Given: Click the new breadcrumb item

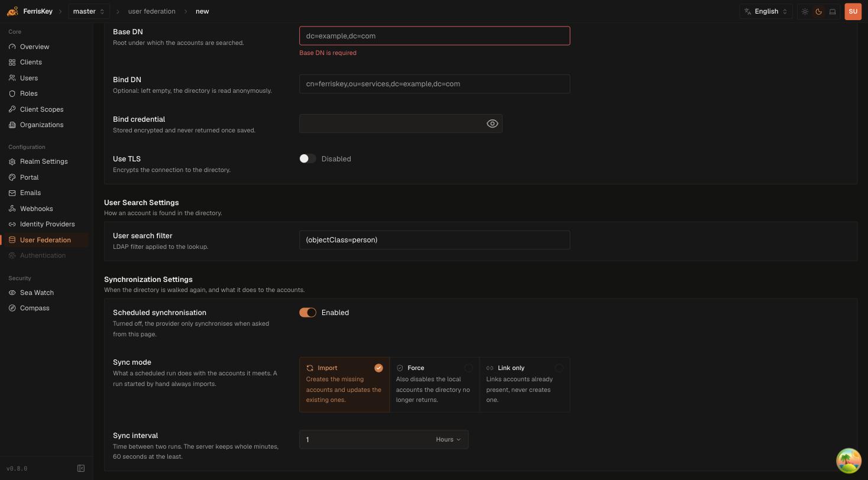Looking at the screenshot, I should coord(202,11).
